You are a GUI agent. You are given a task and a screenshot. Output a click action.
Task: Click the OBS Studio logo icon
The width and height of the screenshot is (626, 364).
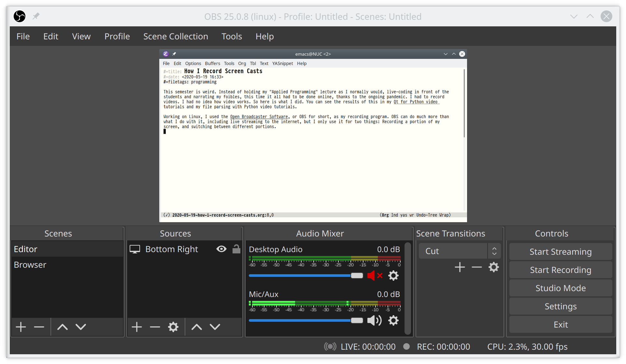19,17
